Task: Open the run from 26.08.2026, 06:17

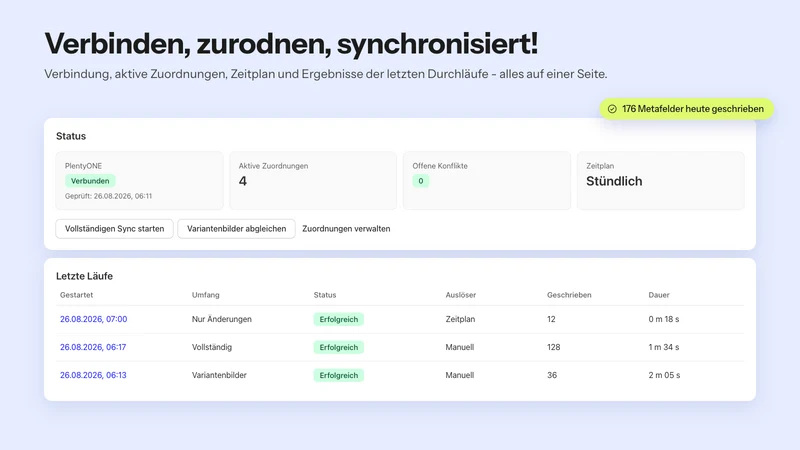Action: click(93, 347)
